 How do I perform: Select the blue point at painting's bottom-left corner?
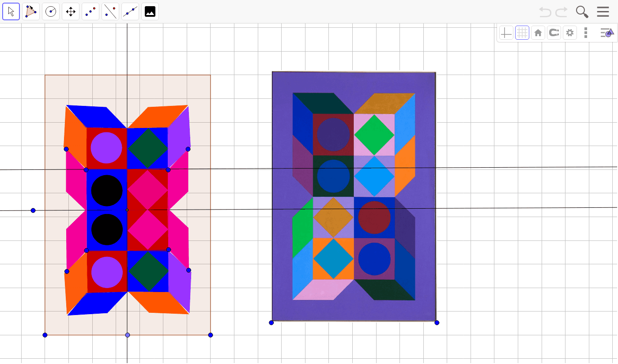(x=271, y=323)
